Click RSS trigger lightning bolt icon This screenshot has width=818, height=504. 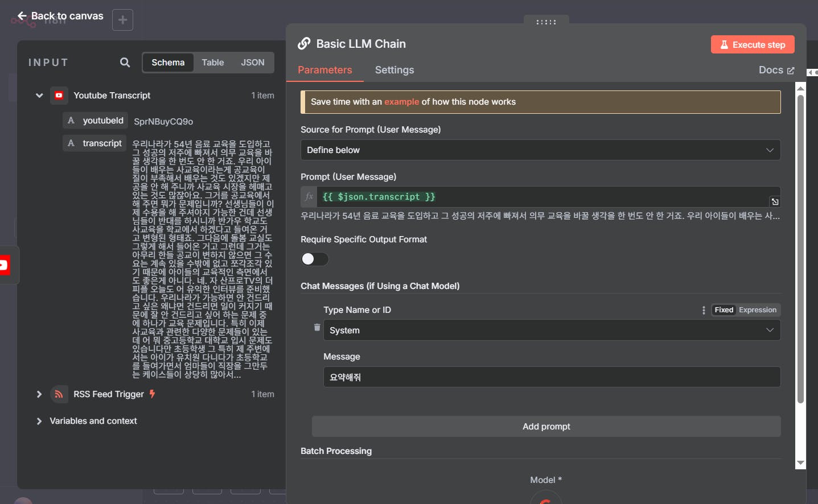(x=152, y=394)
